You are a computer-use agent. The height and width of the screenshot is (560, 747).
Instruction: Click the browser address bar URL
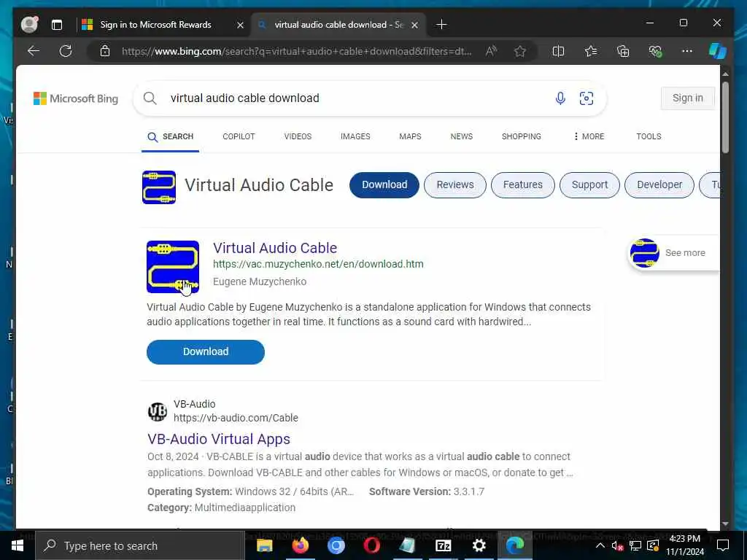click(297, 51)
